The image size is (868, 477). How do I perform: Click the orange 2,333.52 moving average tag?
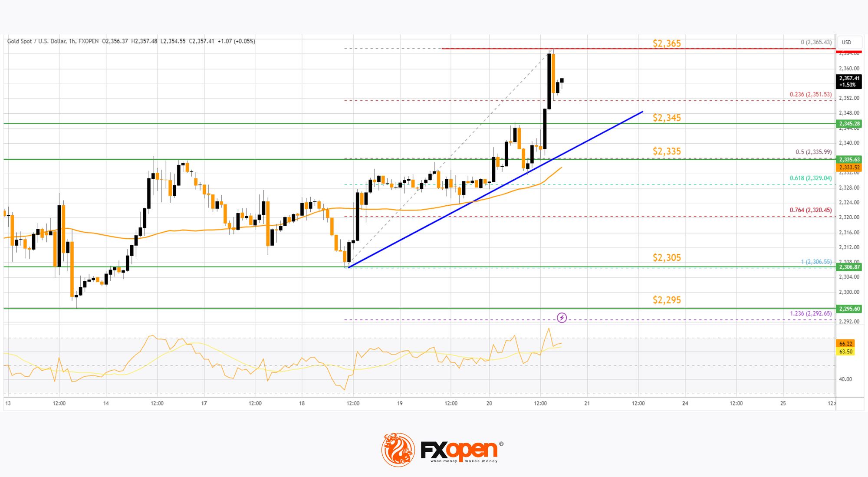(x=849, y=168)
